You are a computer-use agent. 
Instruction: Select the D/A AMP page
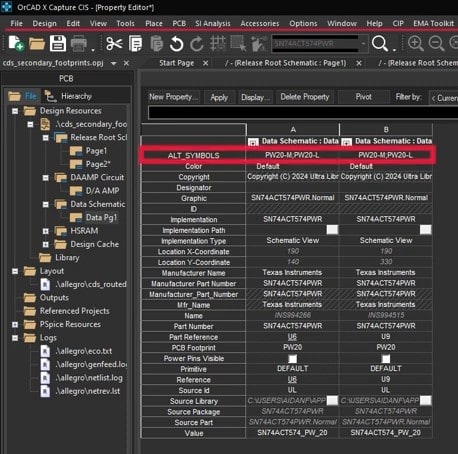[102, 191]
